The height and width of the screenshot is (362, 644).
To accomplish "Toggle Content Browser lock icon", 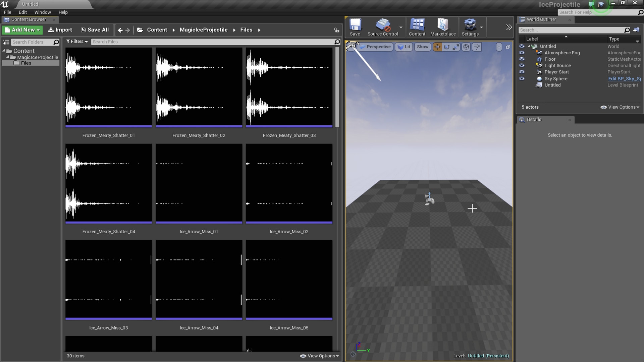I will click(337, 30).
